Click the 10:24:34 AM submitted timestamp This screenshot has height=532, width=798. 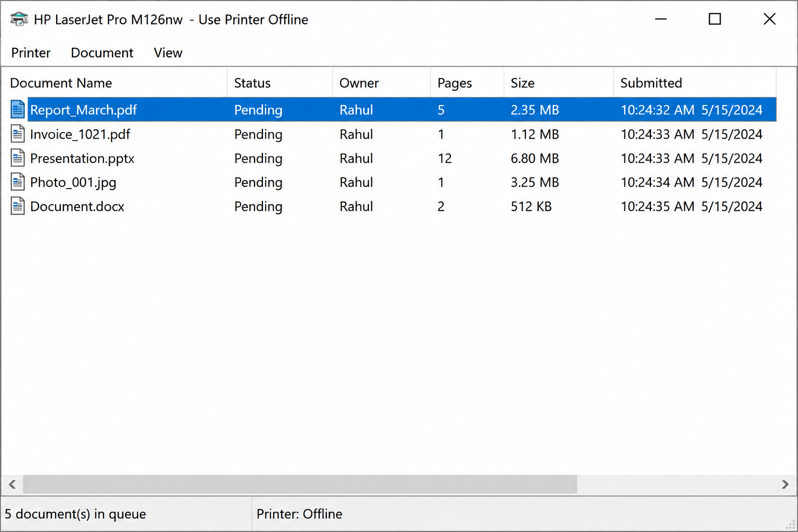pos(691,182)
